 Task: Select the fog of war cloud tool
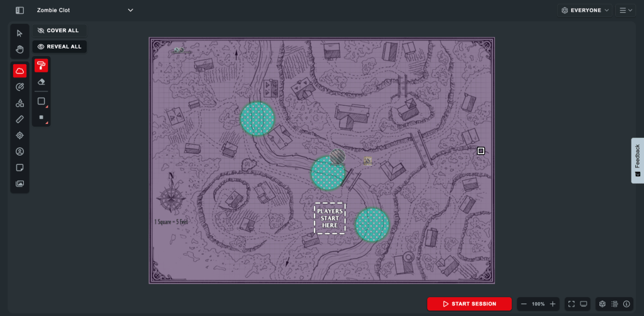tap(19, 71)
